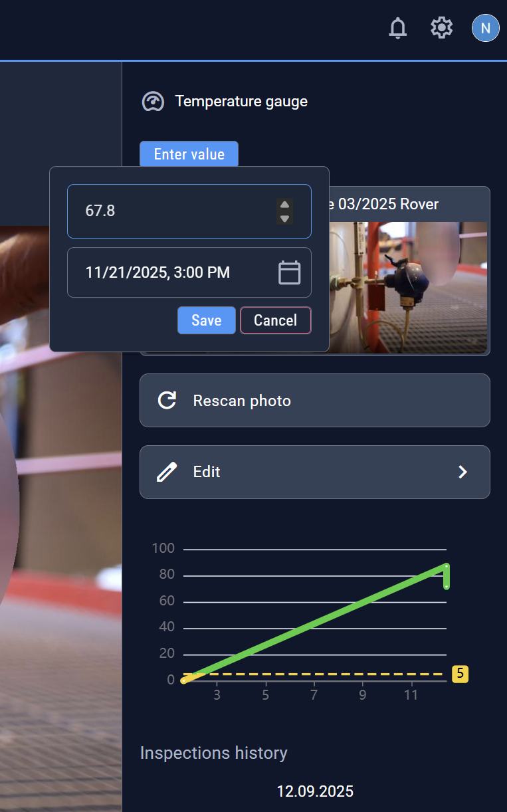The image size is (507, 812).
Task: Open the notifications bell
Action: [x=397, y=28]
